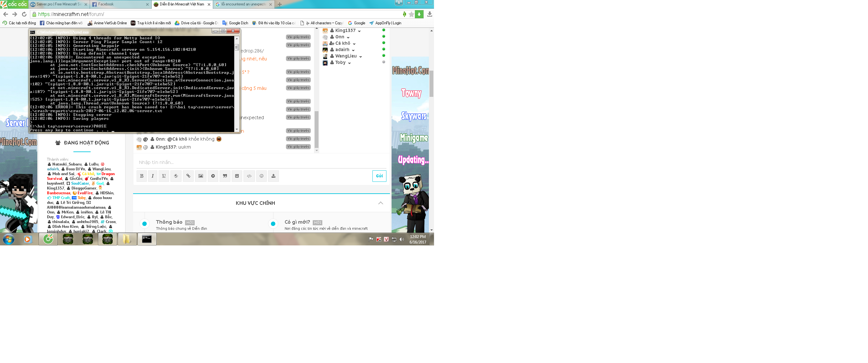Insert code block with code icon

249,176
